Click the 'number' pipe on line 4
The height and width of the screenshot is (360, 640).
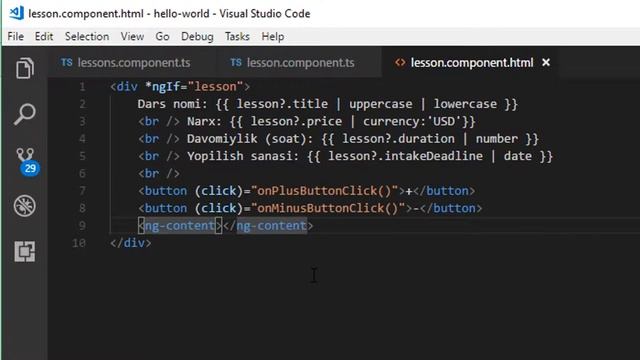pos(497,139)
